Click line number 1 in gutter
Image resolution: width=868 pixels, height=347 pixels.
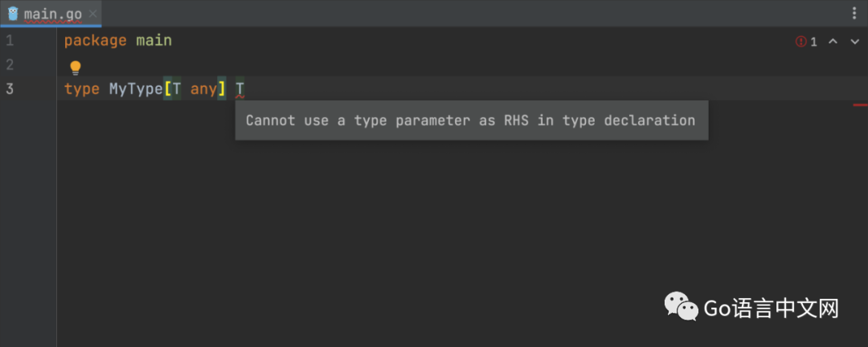pyautogui.click(x=10, y=40)
